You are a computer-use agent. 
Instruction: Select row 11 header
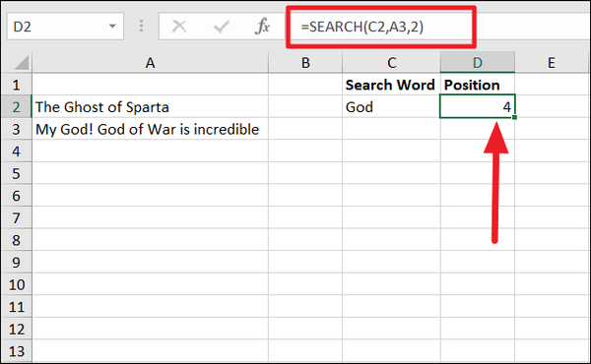click(x=17, y=307)
